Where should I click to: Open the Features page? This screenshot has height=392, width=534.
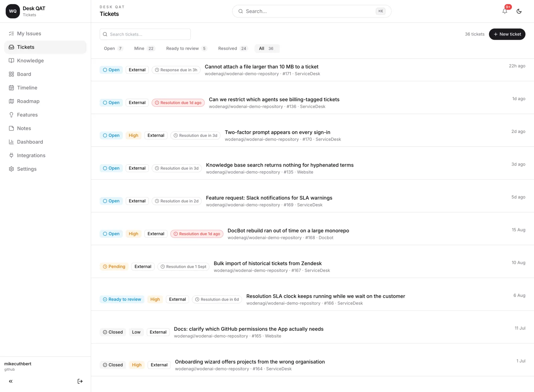click(x=45, y=115)
